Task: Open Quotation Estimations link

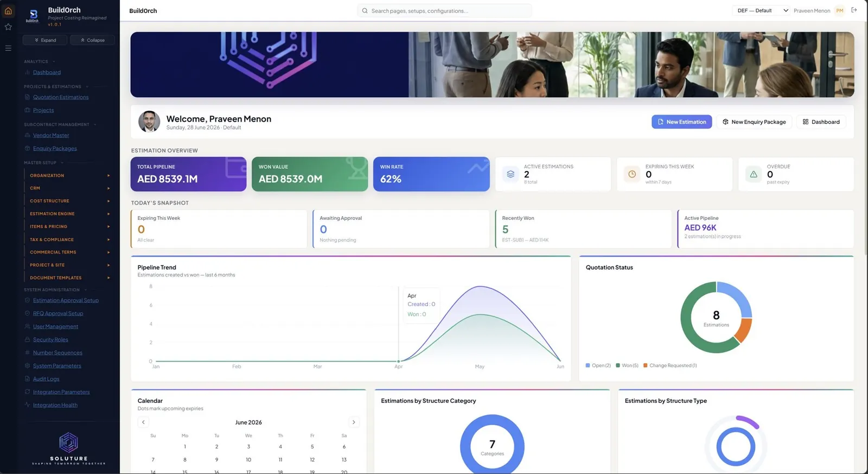Action: (x=61, y=97)
